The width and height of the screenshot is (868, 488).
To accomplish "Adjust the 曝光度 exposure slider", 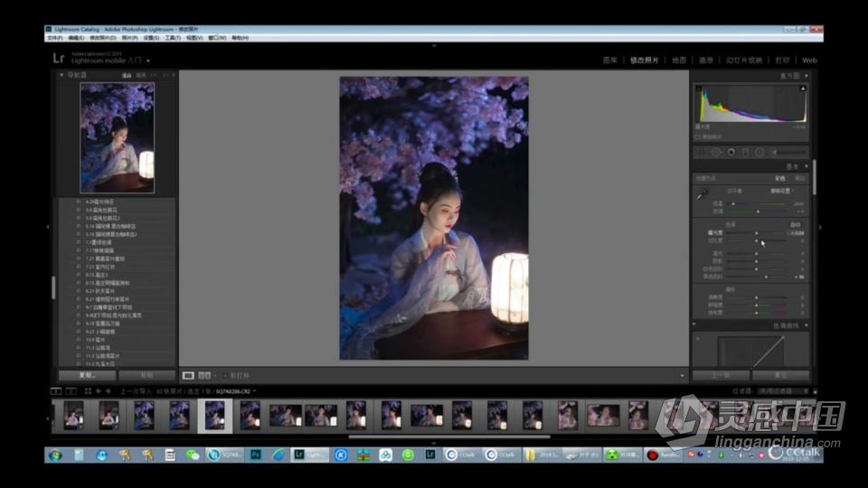I will pos(756,233).
